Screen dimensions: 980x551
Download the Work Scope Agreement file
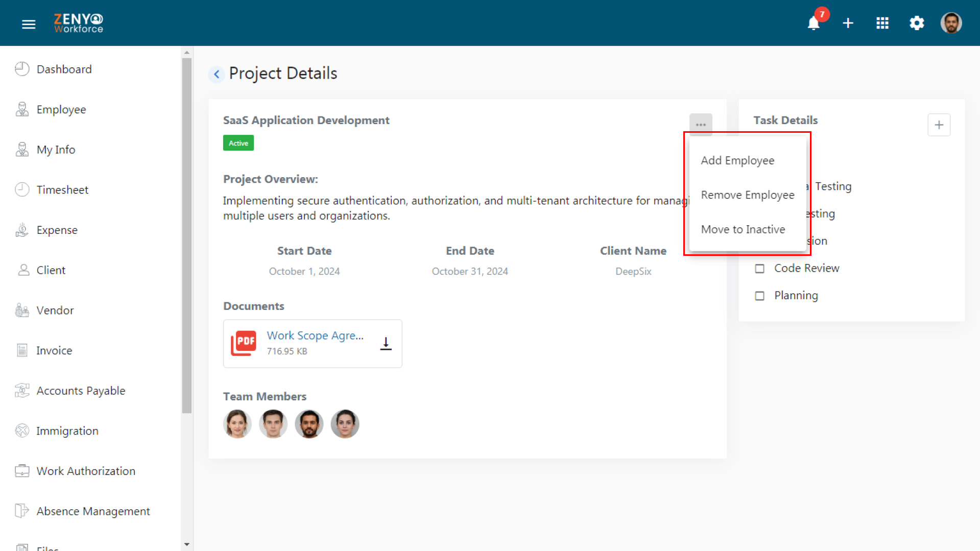(386, 344)
